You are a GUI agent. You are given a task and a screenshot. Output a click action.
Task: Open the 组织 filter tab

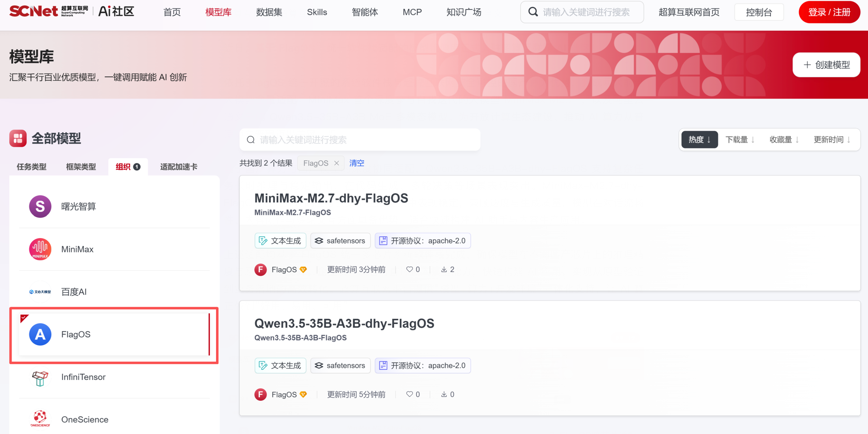128,167
